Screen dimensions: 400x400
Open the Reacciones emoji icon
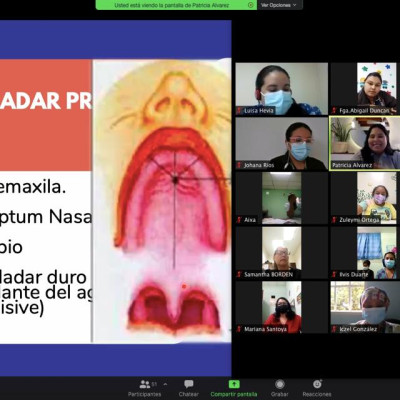(317, 384)
